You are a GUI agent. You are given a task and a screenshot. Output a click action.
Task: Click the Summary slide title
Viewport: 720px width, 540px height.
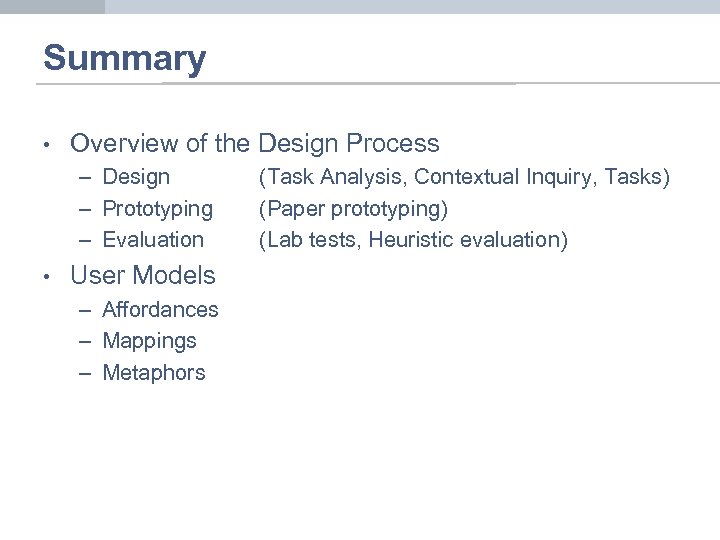(x=124, y=58)
